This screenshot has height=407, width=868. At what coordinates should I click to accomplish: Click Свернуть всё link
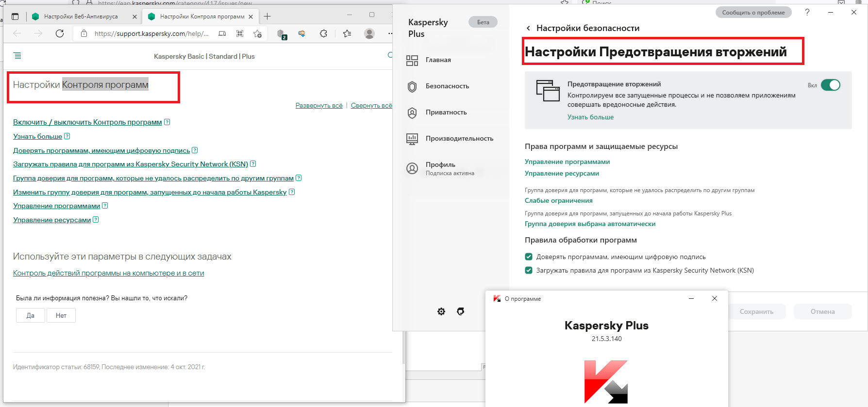[371, 105]
